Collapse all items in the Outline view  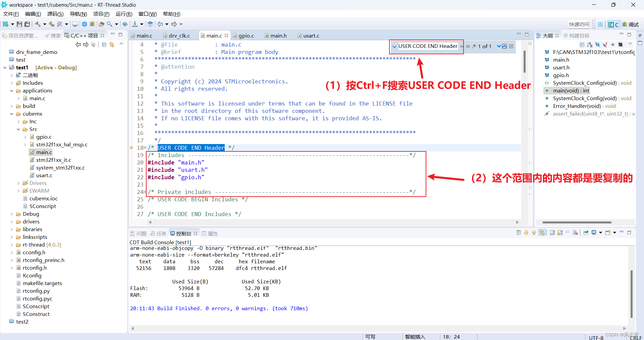582,44
